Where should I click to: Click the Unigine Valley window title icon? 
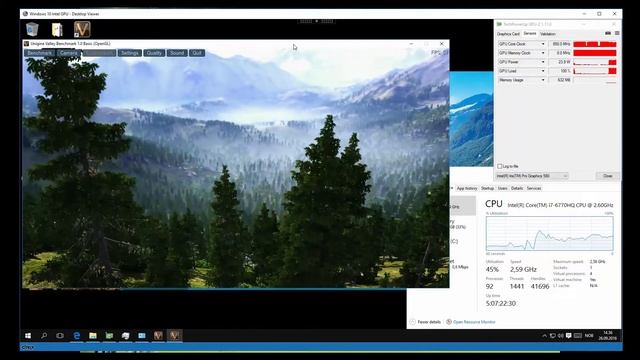point(27,44)
